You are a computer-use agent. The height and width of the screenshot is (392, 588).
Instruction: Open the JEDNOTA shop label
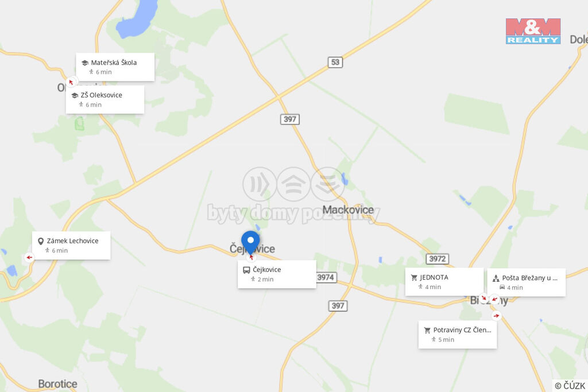444,282
